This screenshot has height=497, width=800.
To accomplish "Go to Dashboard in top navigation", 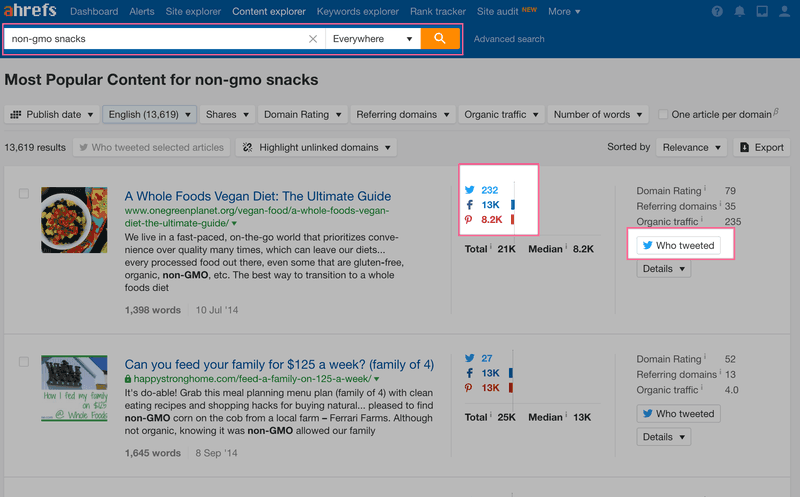I will (94, 11).
